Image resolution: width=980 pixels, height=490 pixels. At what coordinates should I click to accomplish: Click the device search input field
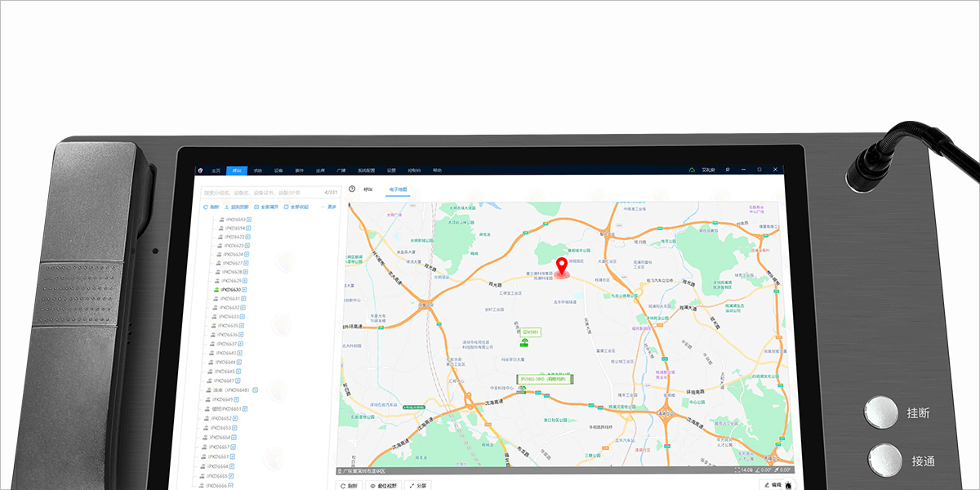(x=261, y=193)
